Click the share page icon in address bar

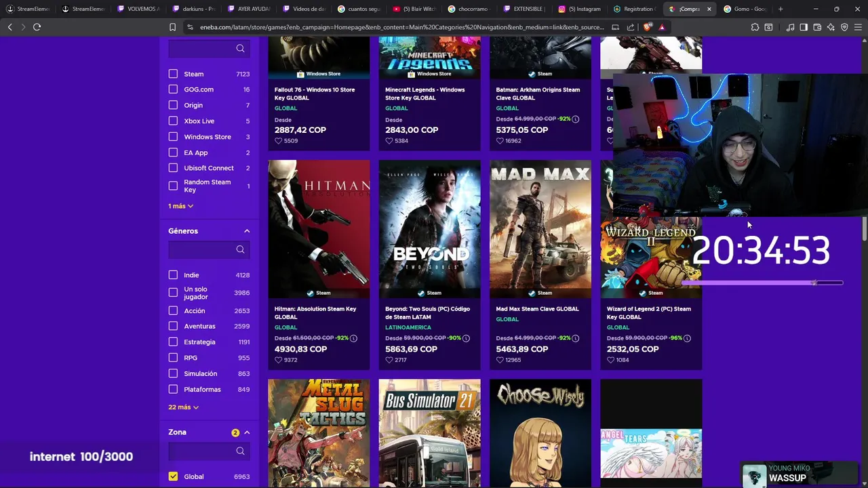coord(630,27)
